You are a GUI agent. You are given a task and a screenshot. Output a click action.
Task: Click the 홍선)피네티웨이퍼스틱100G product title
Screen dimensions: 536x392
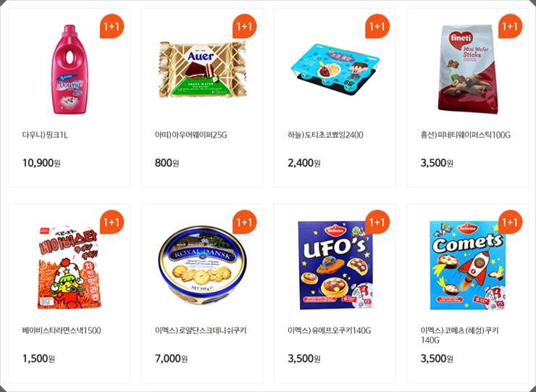pos(465,135)
